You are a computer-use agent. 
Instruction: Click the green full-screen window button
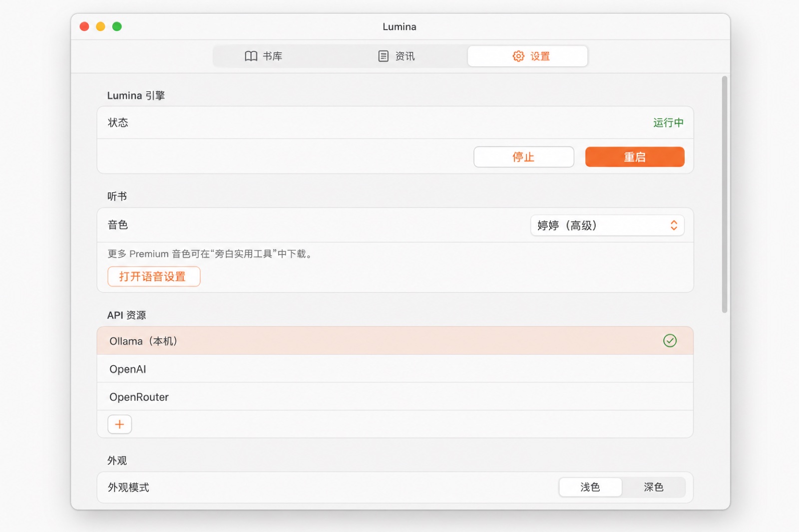[117, 26]
